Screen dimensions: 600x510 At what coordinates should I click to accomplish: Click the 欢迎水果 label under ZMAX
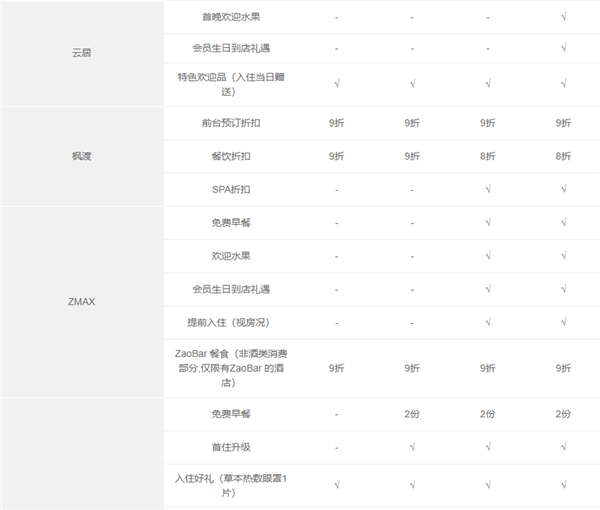tap(230, 256)
